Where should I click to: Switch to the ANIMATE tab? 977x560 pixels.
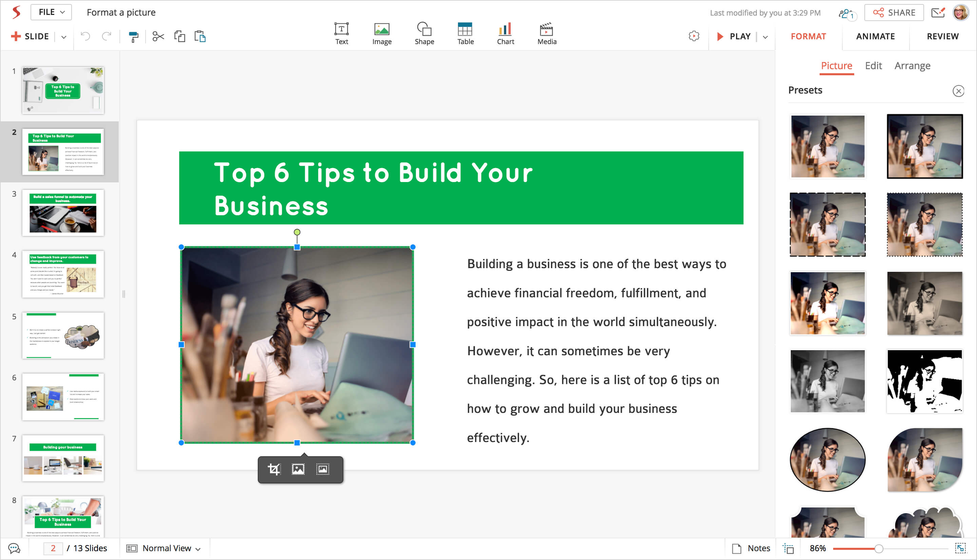click(x=875, y=36)
